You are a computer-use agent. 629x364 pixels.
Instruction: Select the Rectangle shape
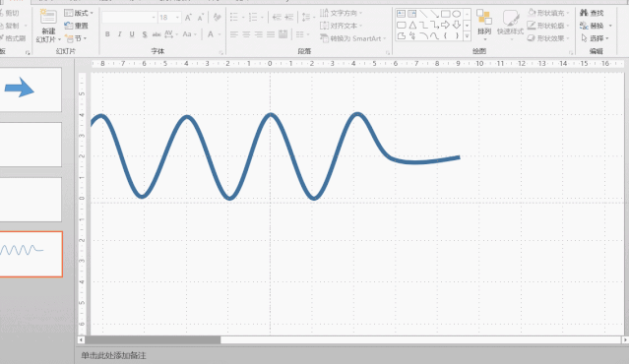(445, 14)
